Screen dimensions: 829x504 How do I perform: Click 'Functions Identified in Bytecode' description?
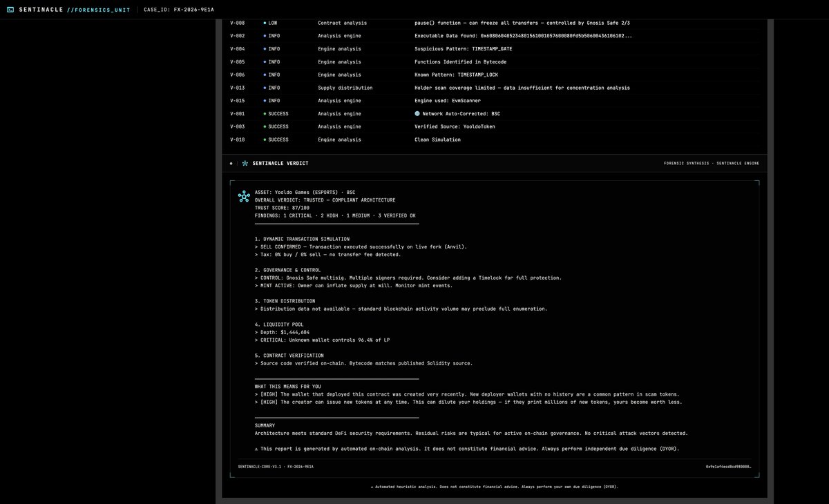pos(460,62)
